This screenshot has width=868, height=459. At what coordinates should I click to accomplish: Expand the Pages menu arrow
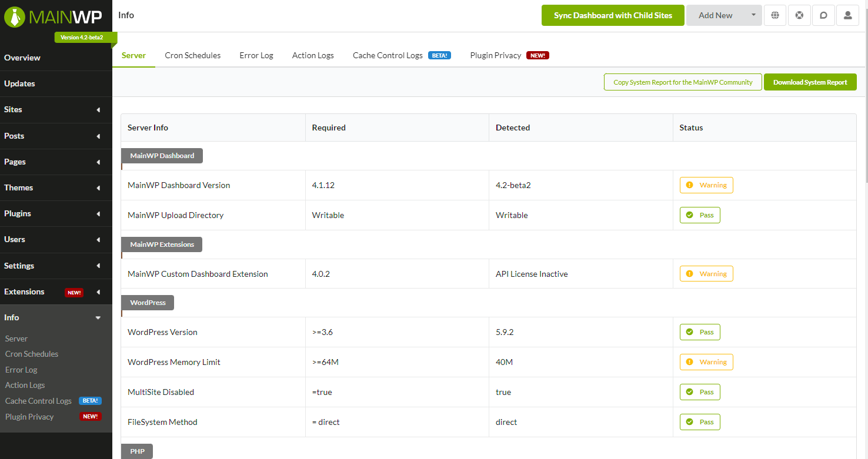point(98,162)
